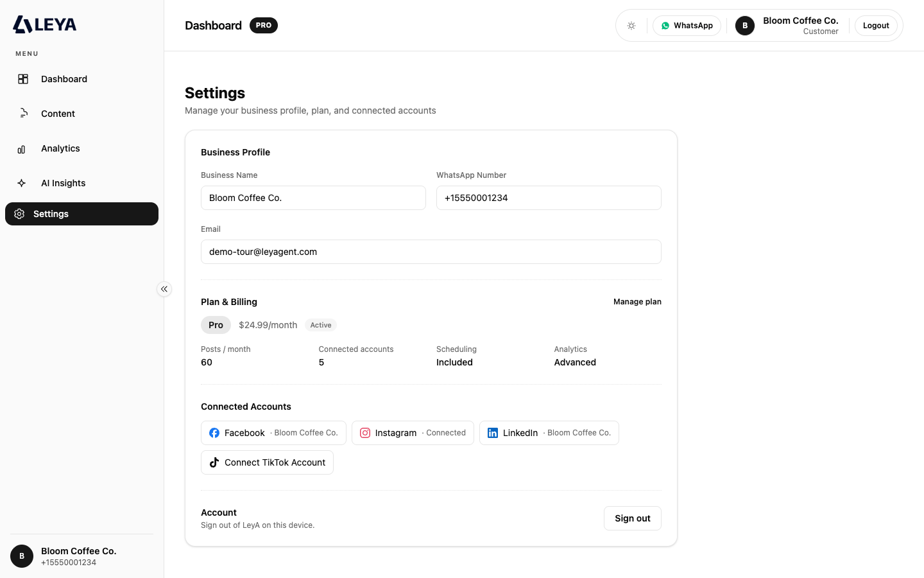This screenshot has height=578, width=924.
Task: Click the Dashboard title in header
Action: pos(214,26)
